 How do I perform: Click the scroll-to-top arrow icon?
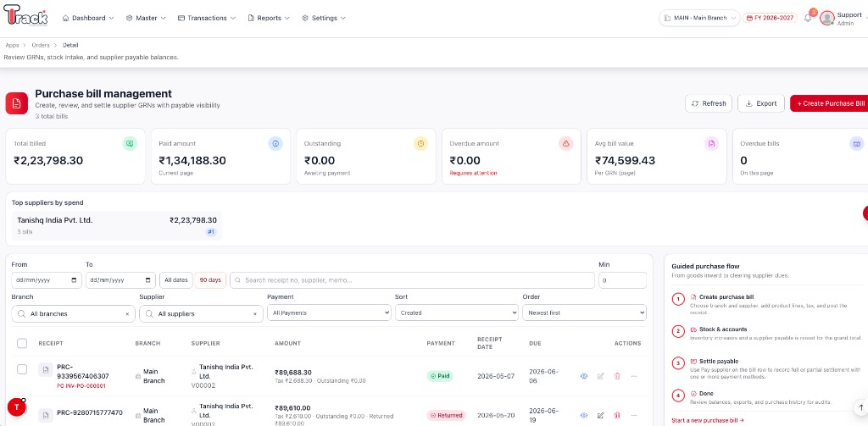(x=859, y=407)
